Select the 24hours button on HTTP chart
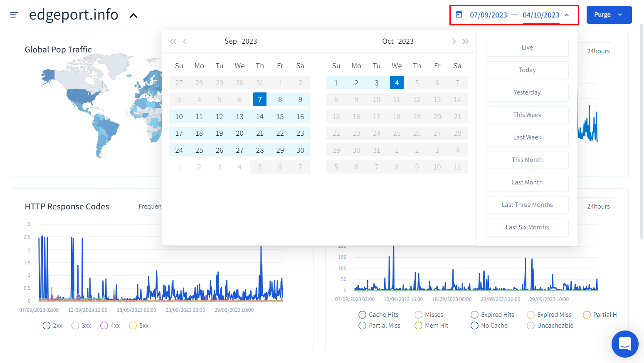 pyautogui.click(x=598, y=206)
